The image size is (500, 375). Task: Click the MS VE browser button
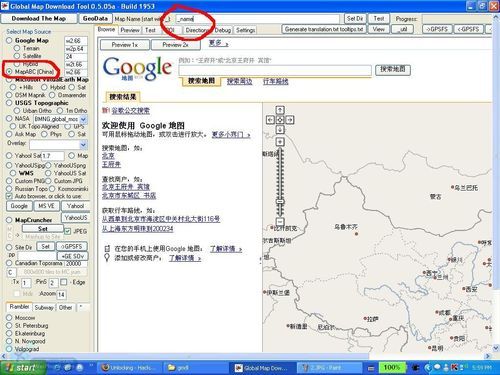[47, 206]
